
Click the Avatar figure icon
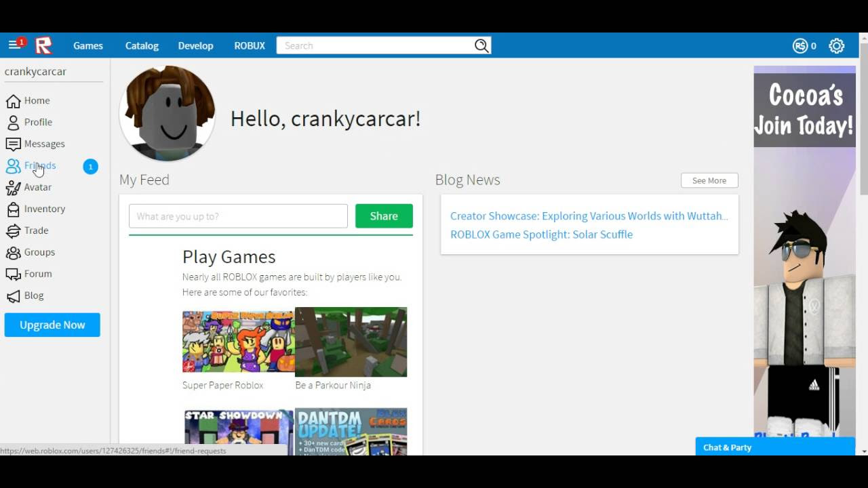13,188
